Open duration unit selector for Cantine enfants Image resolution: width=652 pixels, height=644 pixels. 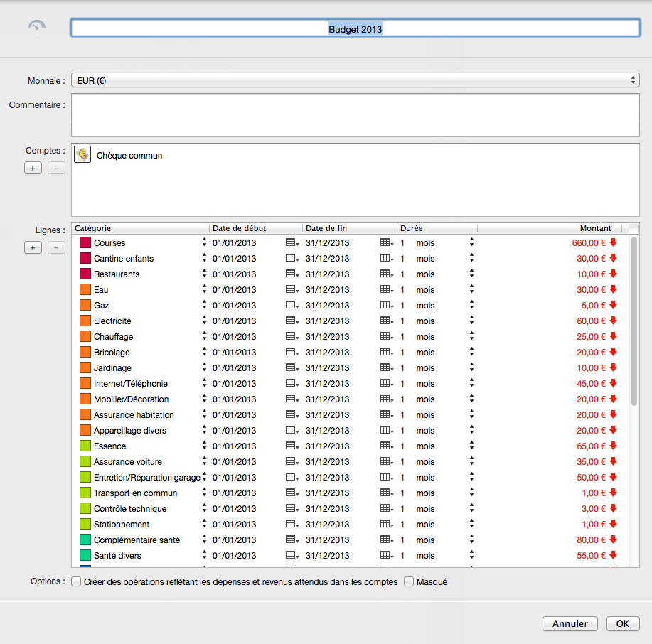471,258
